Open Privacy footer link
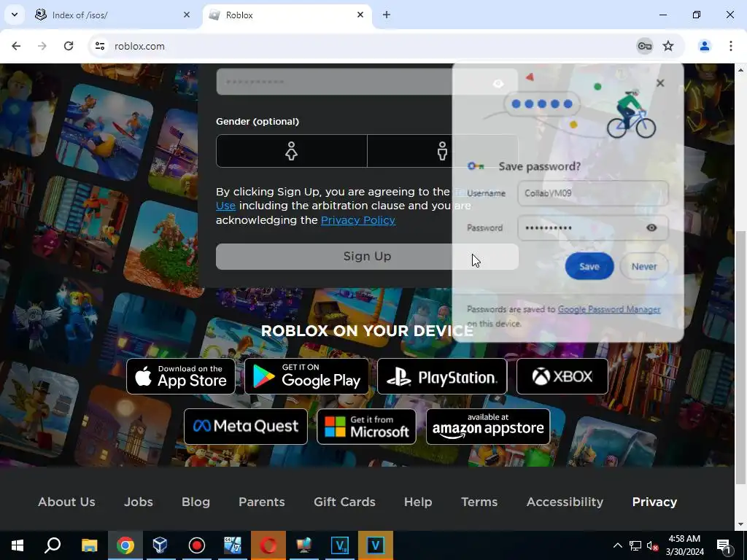Viewport: 747px width, 560px height. [654, 502]
